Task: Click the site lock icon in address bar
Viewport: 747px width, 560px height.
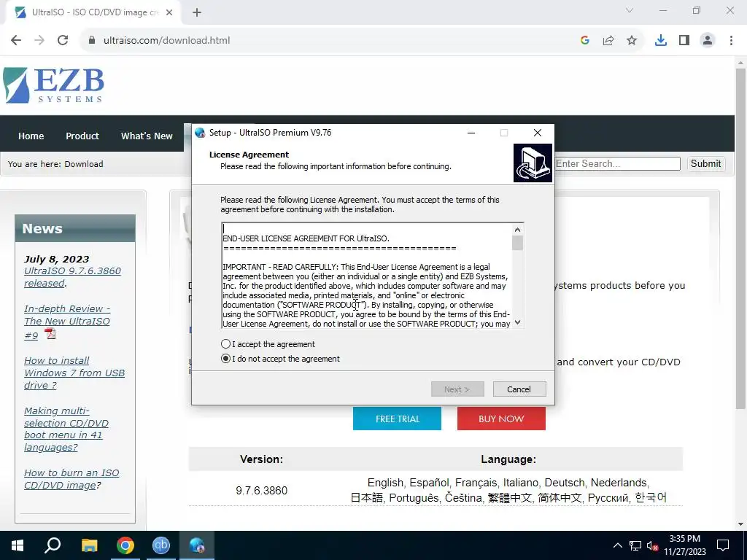Action: click(x=92, y=40)
